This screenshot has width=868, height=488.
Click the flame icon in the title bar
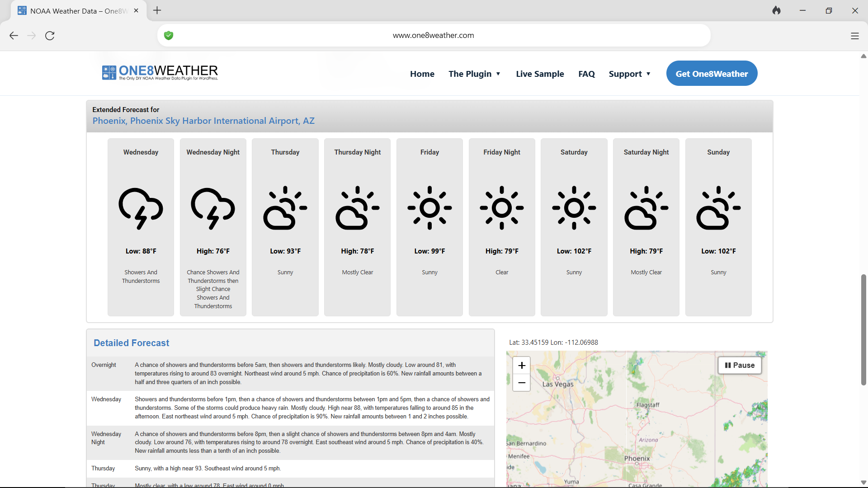(776, 10)
